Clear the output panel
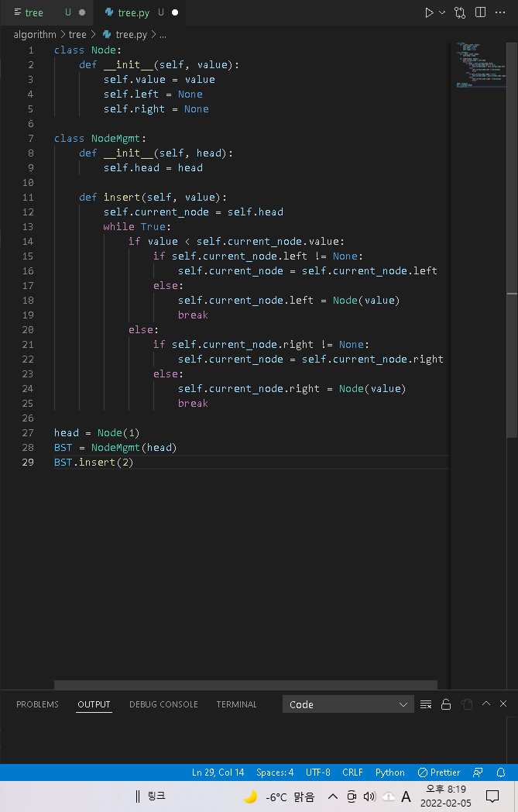The height and width of the screenshot is (812, 518). (426, 704)
